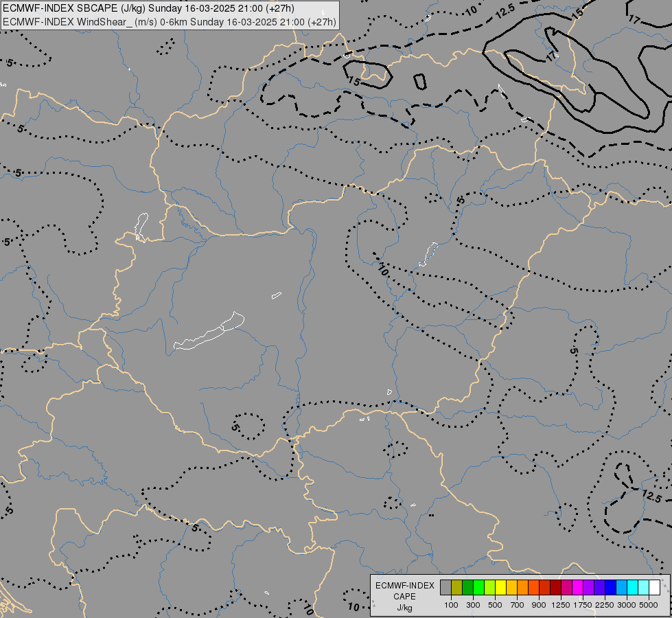Click the '100' legend value
Screen dimensions: 672x618
(x=451, y=605)
